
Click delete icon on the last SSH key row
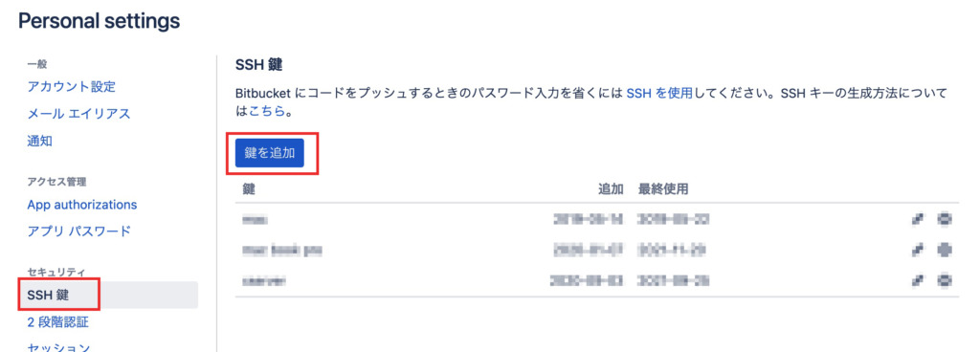tap(945, 281)
